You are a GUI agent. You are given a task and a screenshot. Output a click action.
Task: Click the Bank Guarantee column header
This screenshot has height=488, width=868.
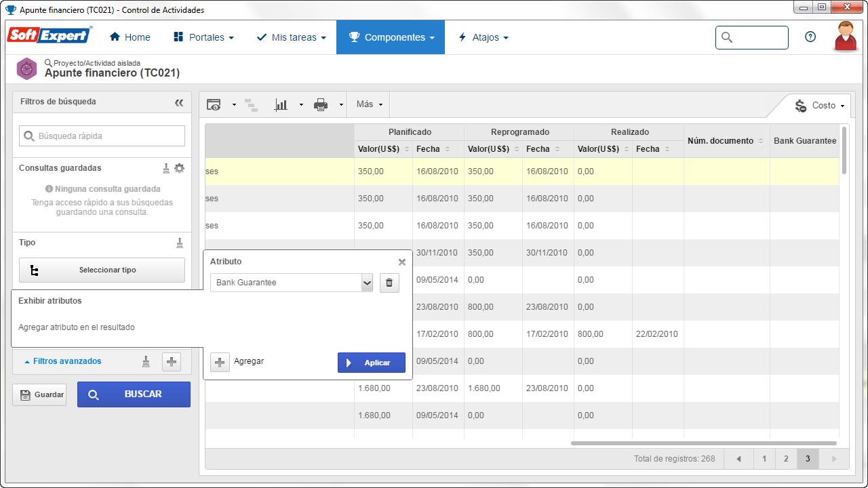point(805,141)
